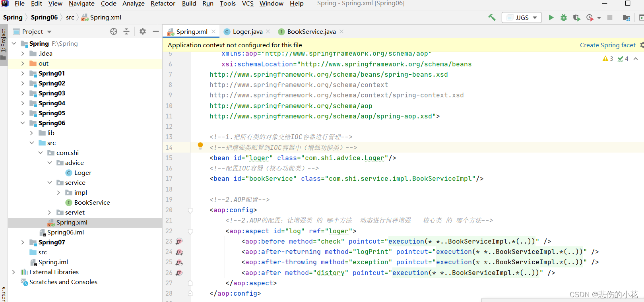This screenshot has height=302, width=644.
Task: Collapse the Spring root project node
Action: point(14,44)
